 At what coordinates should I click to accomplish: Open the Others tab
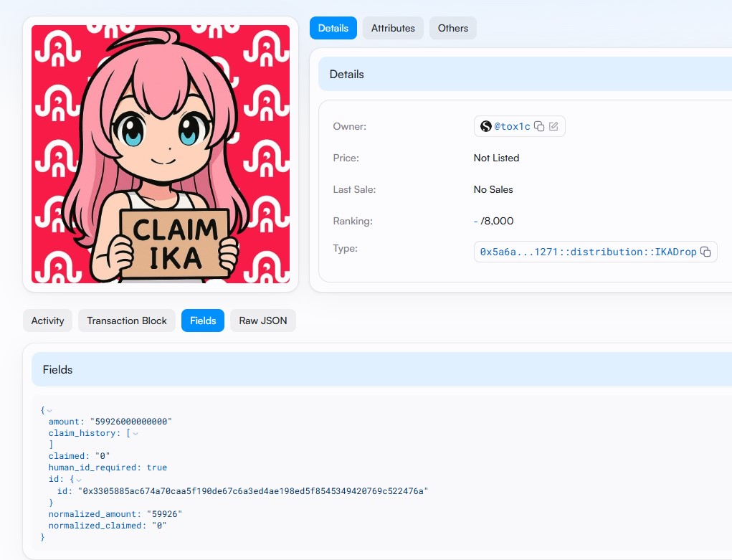click(453, 28)
